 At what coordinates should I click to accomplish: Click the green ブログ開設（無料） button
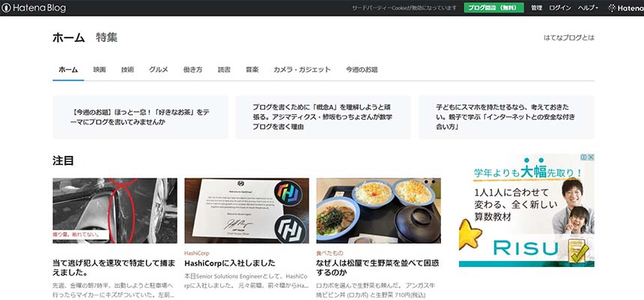(x=493, y=7)
